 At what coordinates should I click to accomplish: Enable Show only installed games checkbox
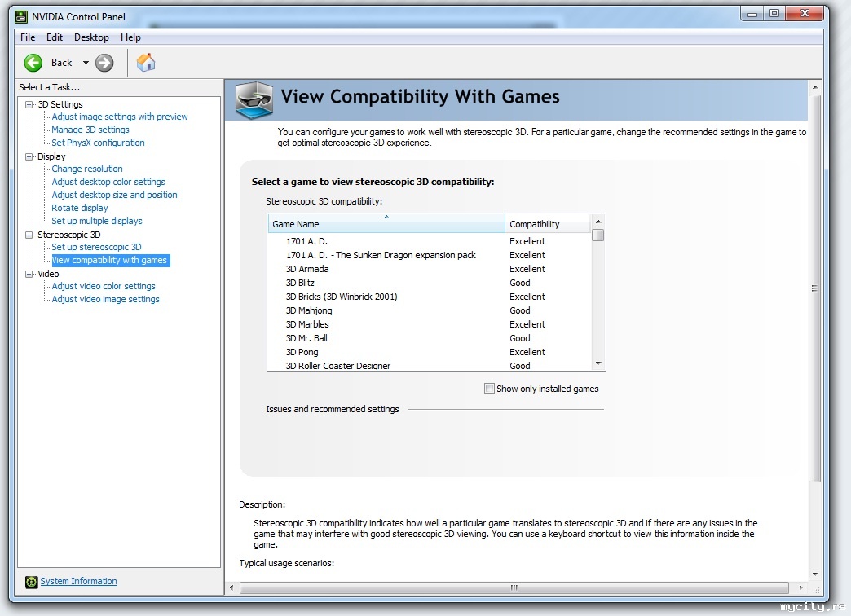pyautogui.click(x=489, y=389)
